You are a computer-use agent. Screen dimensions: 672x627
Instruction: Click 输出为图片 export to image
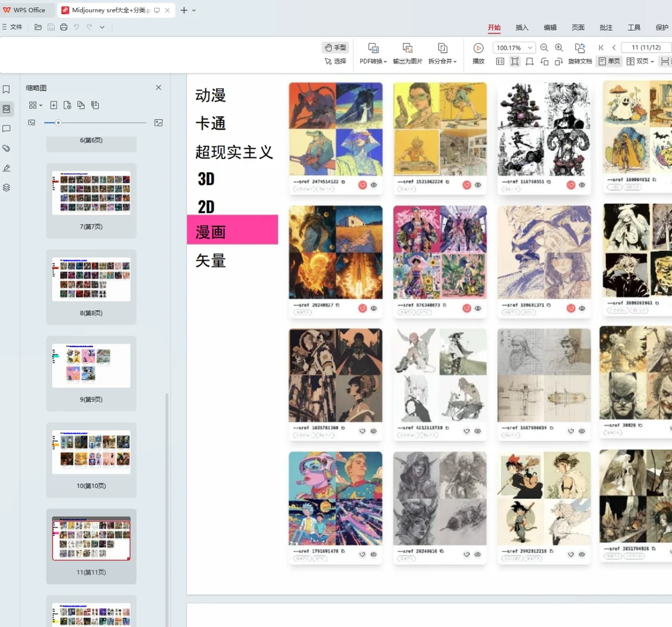click(x=407, y=53)
